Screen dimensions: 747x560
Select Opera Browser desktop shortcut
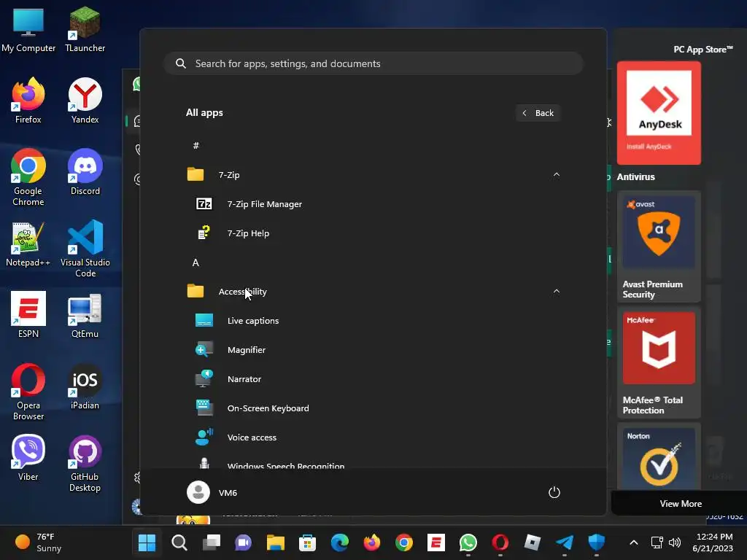pos(28,392)
